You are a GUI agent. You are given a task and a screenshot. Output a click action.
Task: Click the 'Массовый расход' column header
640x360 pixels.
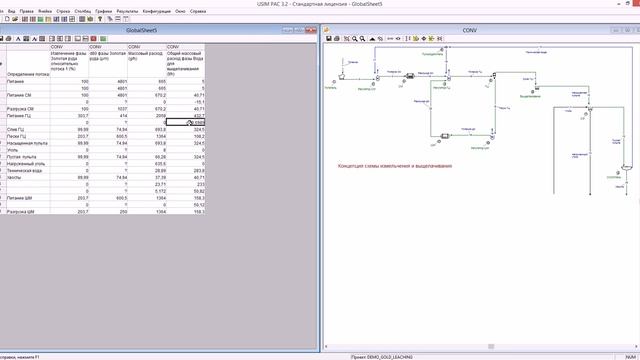147,63
